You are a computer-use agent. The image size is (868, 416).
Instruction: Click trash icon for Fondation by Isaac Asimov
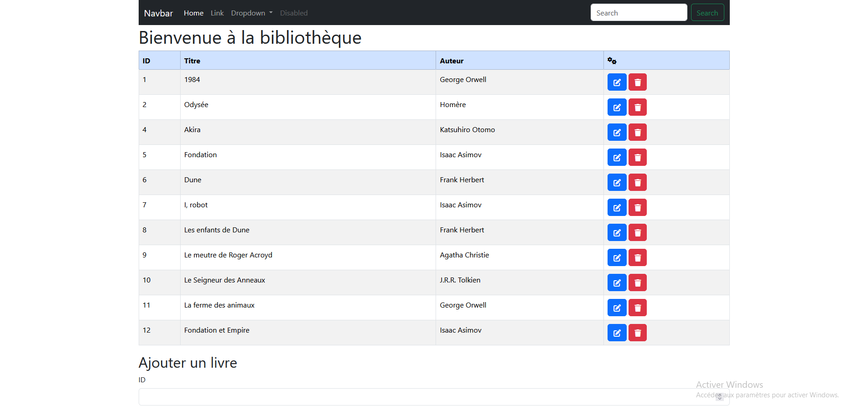[637, 158]
